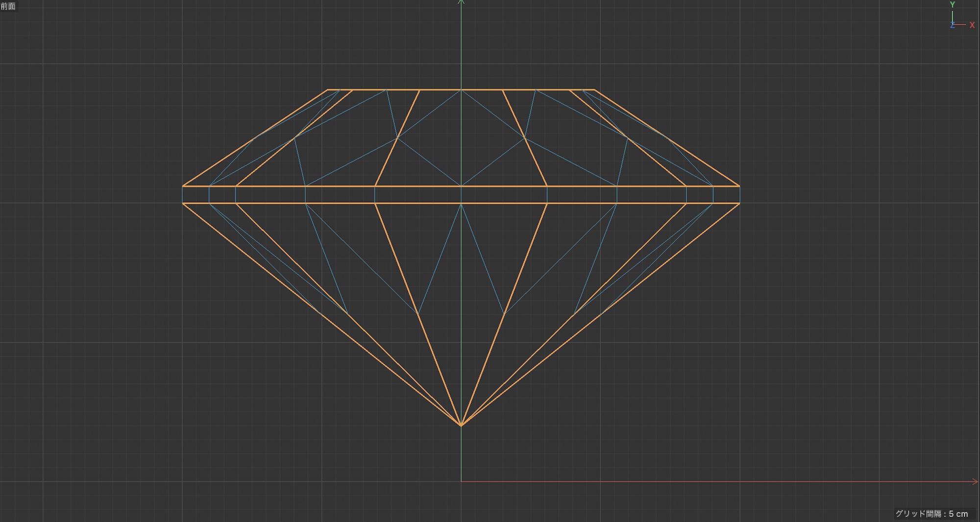
Task: Click the red X axis arrowhead at right edge
Action: coord(975,481)
